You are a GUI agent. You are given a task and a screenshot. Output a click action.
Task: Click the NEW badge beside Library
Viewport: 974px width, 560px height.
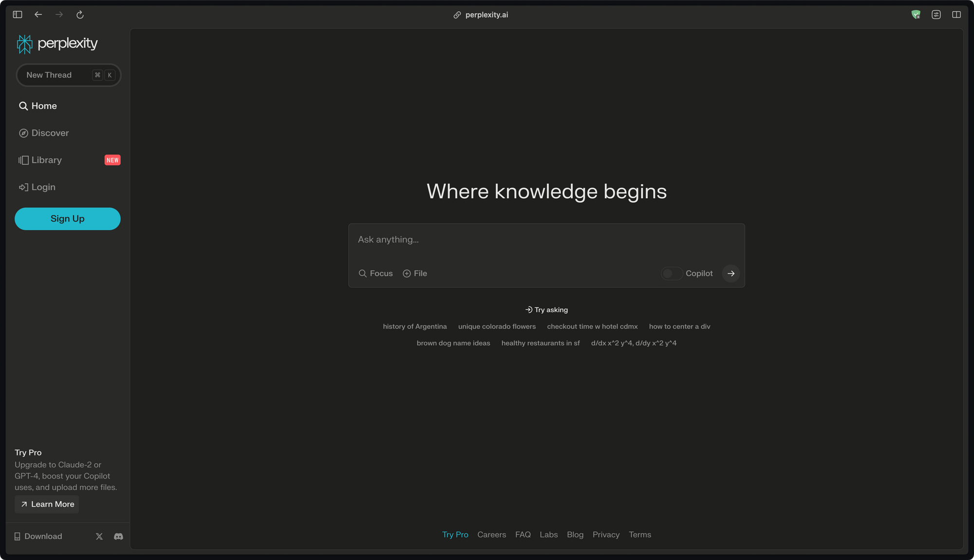tap(112, 160)
